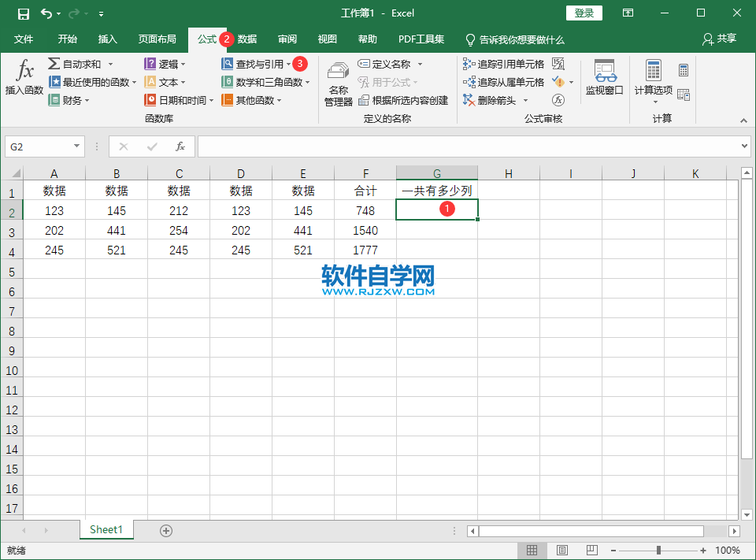The image size is (756, 560).
Task: Switch to the Data (数据) tab
Action: 246,39
